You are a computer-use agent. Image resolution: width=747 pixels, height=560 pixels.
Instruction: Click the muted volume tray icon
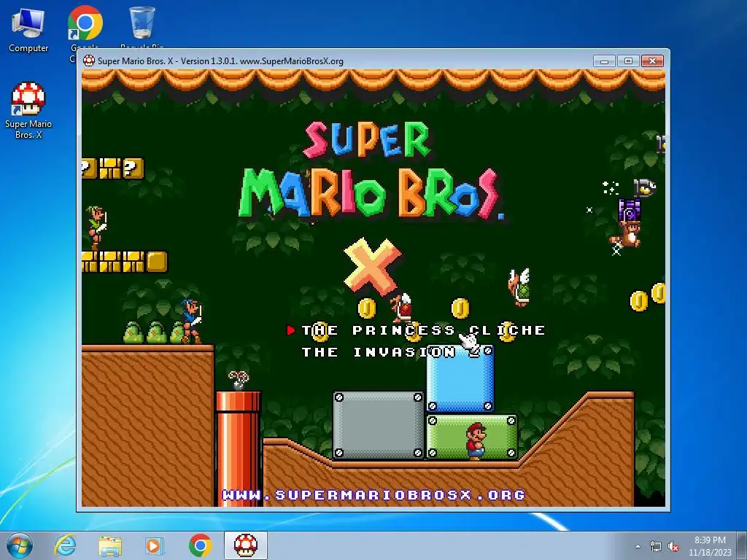[x=673, y=546]
